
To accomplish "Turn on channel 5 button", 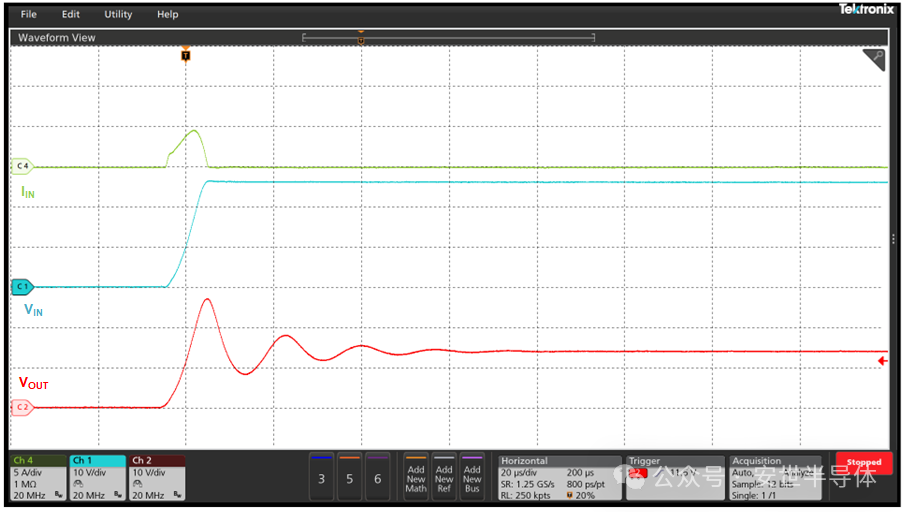I will (x=349, y=477).
